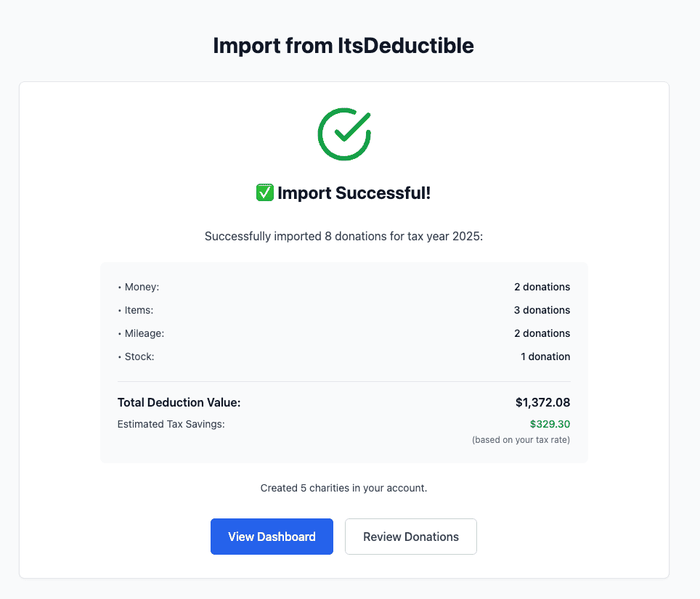Screen dimensions: 700x599
Task: Open the View Dashboard page
Action: pyautogui.click(x=272, y=536)
